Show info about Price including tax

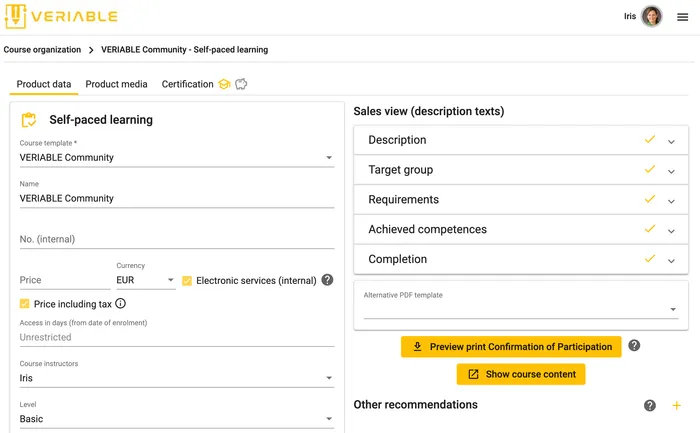121,304
